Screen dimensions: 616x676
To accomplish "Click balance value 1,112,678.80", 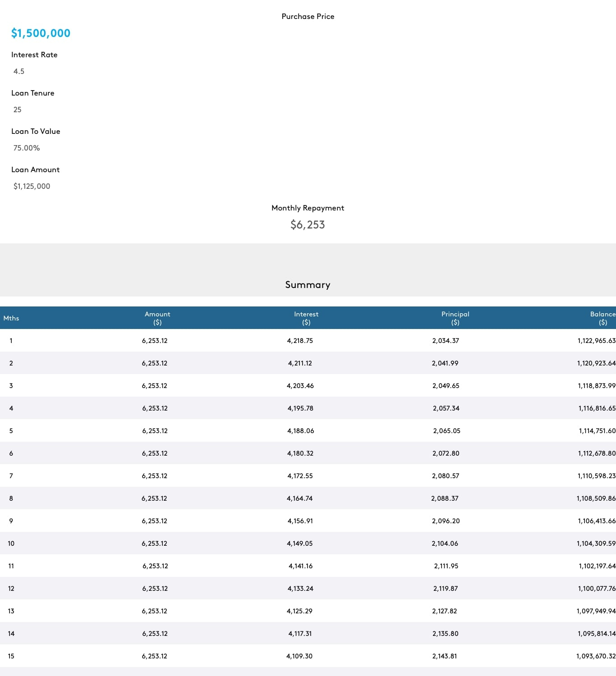I will pos(597,453).
